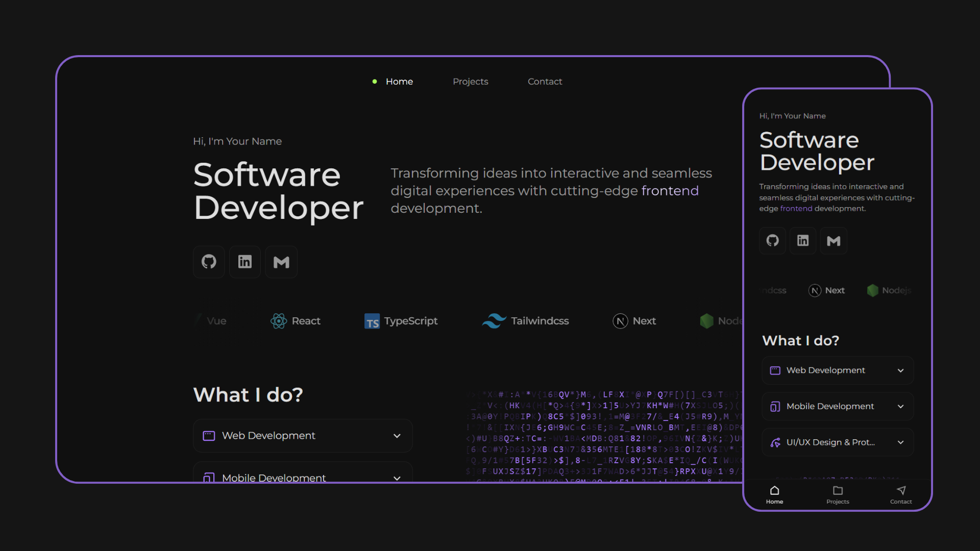Go to Contact in the top navigation bar
Image resolution: width=980 pixels, height=551 pixels.
(x=545, y=82)
